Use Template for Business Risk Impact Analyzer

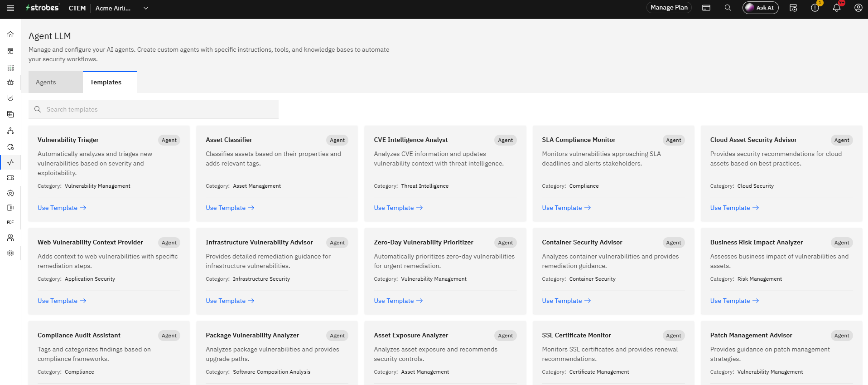[734, 301]
